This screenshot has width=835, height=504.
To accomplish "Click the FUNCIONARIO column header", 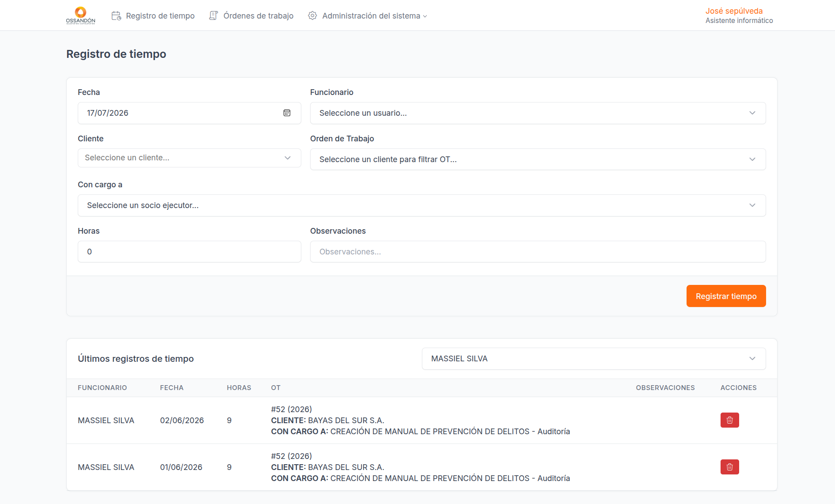I will [102, 388].
